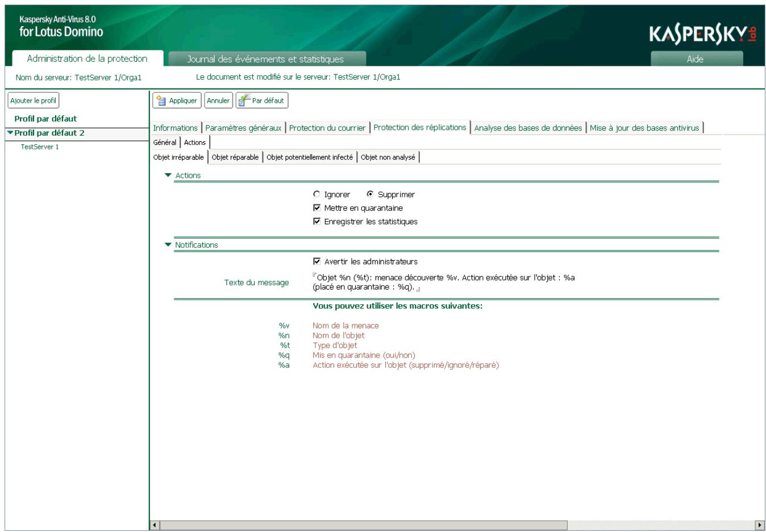Uncheck Enregistrer les statistiques
766x532 pixels.
click(x=317, y=221)
